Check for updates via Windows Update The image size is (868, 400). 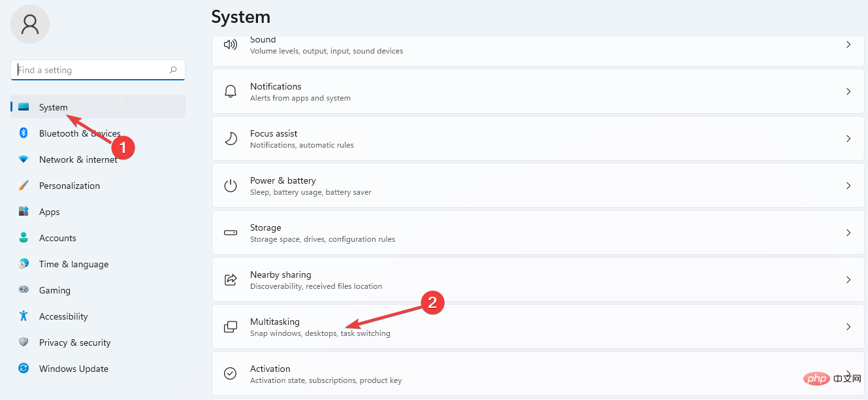click(x=73, y=368)
